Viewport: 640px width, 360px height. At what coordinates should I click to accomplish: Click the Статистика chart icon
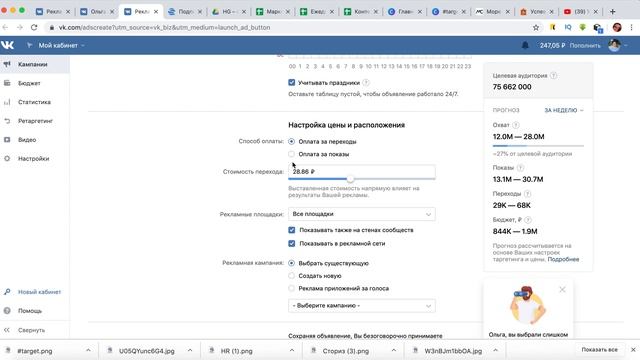(7, 102)
